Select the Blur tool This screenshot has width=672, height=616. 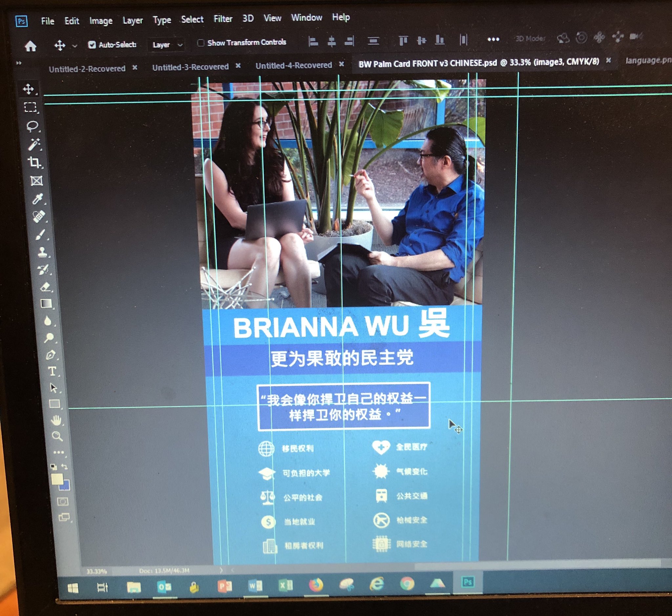coord(48,321)
